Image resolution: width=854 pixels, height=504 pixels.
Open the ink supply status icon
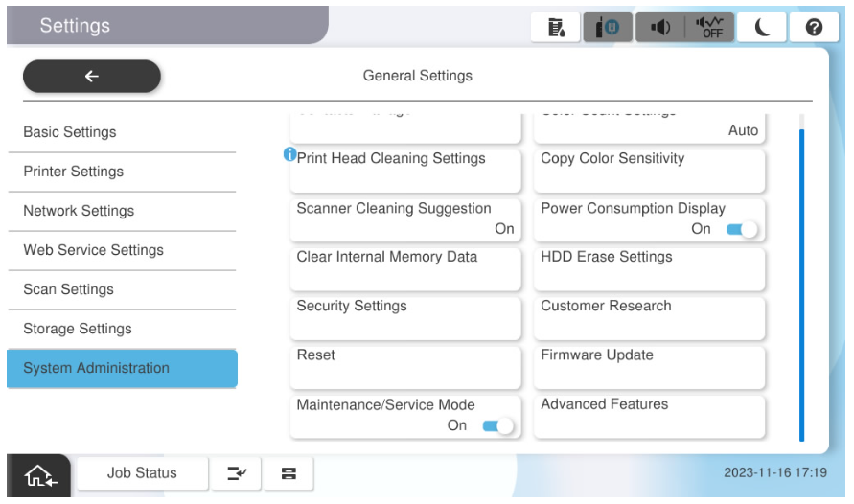click(x=553, y=28)
